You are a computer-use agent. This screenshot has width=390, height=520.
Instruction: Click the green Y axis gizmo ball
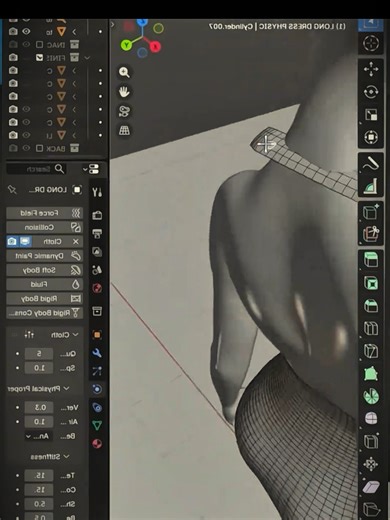click(126, 45)
